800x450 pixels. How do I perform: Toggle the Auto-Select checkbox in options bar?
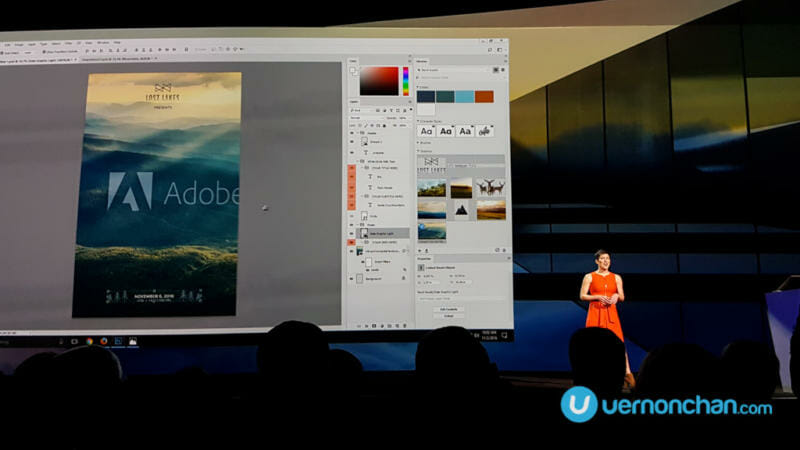(2, 52)
